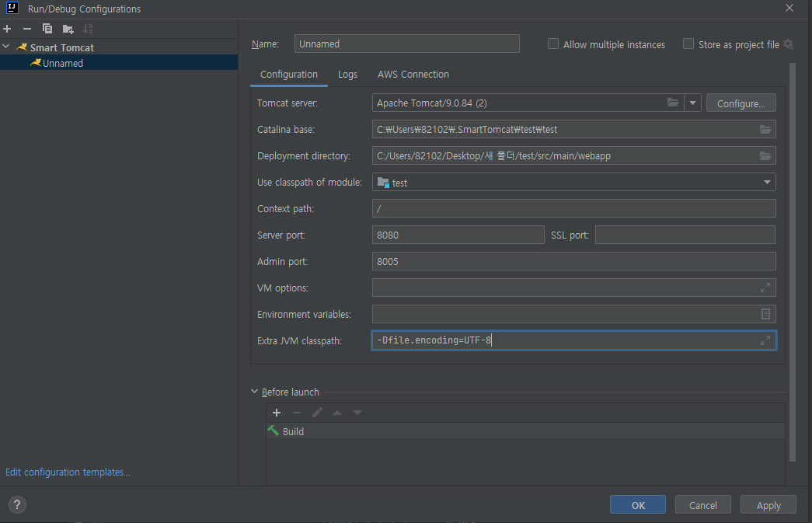Viewport: 812px width, 523px height.
Task: Open Use classpath of module dropdown
Action: pyautogui.click(x=767, y=183)
